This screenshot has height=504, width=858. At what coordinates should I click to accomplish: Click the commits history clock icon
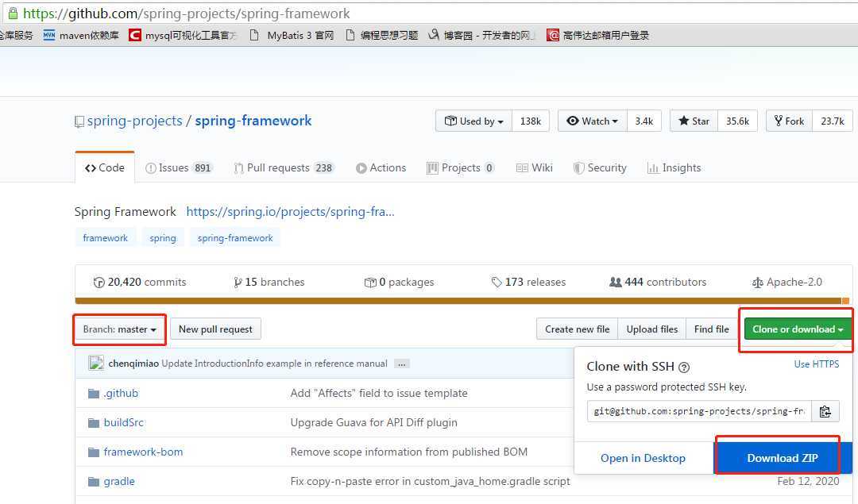click(x=99, y=283)
